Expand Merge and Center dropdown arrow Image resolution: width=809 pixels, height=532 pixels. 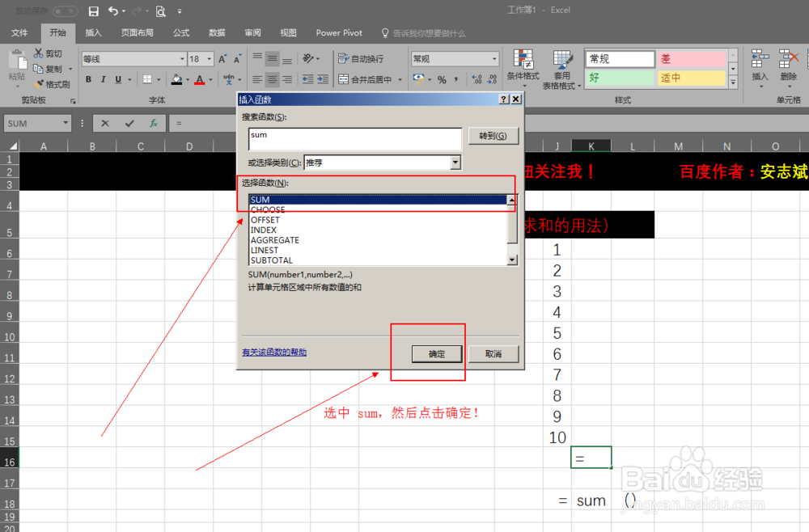tap(400, 79)
